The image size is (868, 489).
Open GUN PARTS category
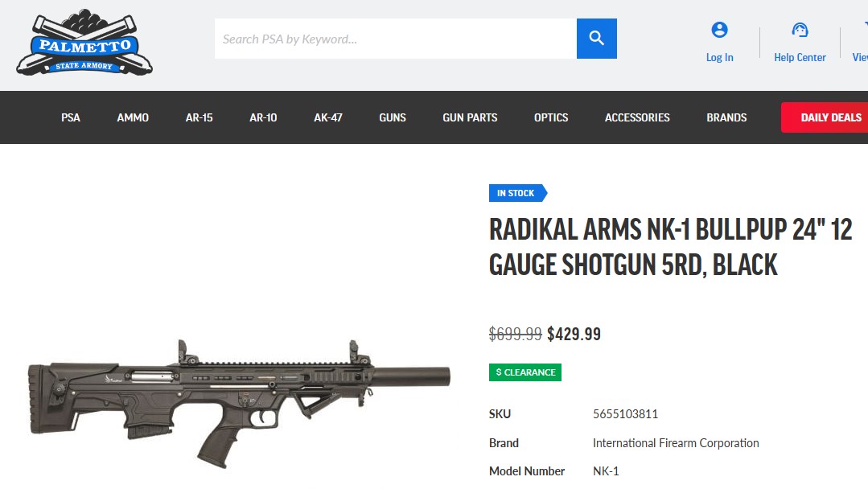(x=470, y=117)
